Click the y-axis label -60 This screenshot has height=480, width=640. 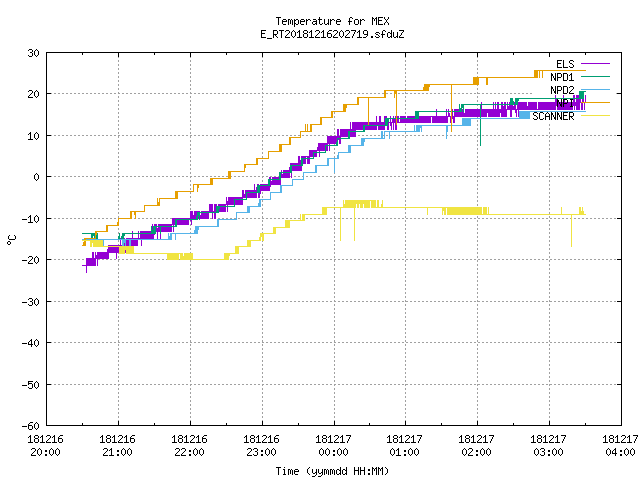point(31,426)
